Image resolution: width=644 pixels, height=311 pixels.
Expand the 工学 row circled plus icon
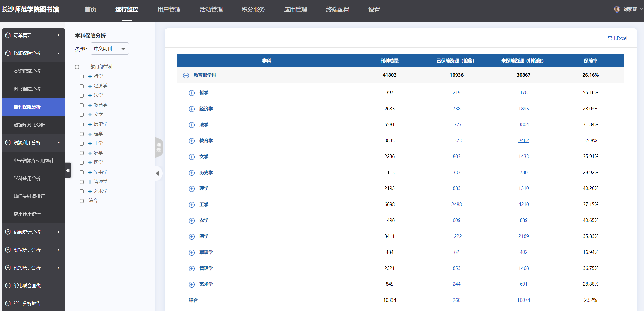tap(191, 205)
